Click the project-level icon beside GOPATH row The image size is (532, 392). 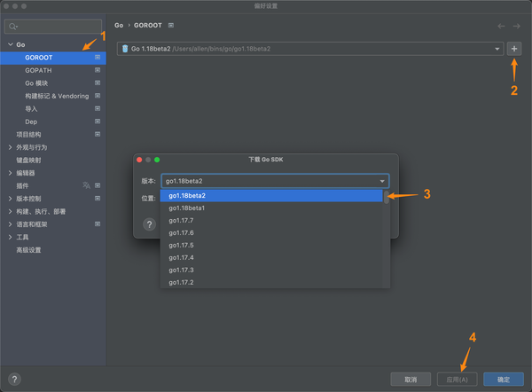[x=98, y=70]
